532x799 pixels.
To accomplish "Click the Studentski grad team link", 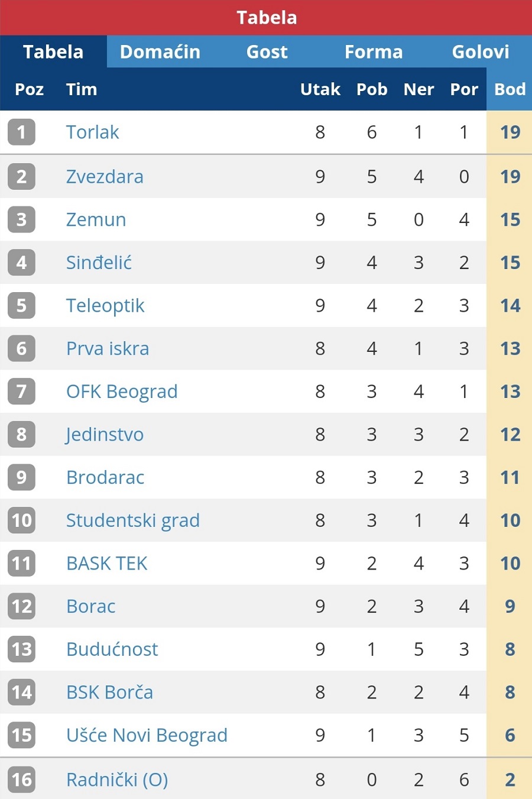I will (133, 520).
